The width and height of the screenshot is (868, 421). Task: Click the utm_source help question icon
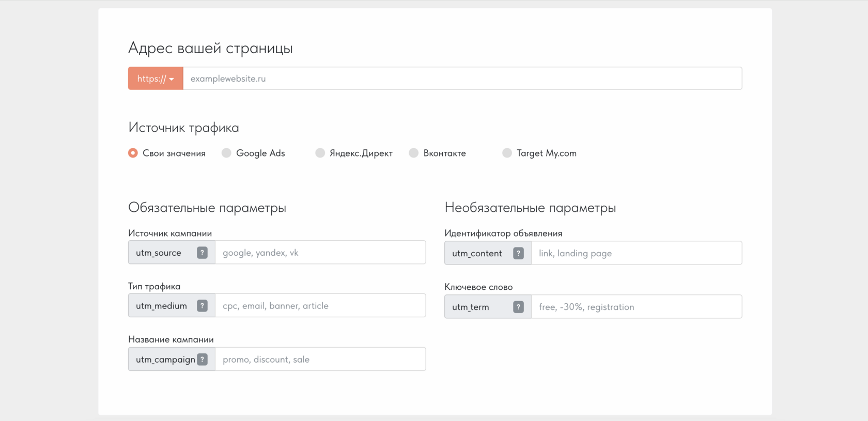[x=202, y=253]
